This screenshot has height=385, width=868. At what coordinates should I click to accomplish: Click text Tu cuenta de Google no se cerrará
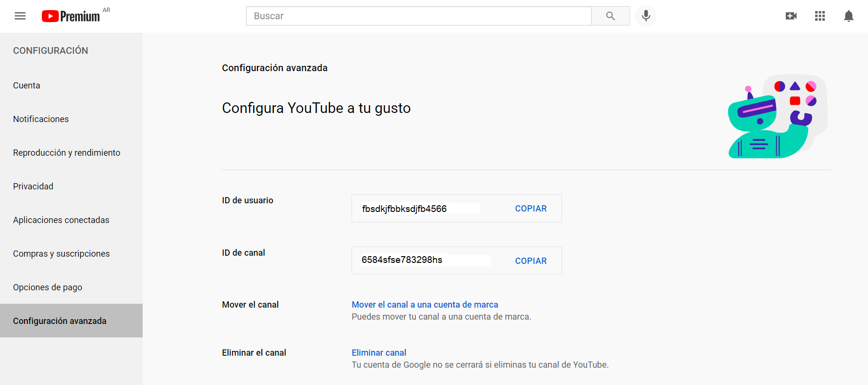[480, 365]
